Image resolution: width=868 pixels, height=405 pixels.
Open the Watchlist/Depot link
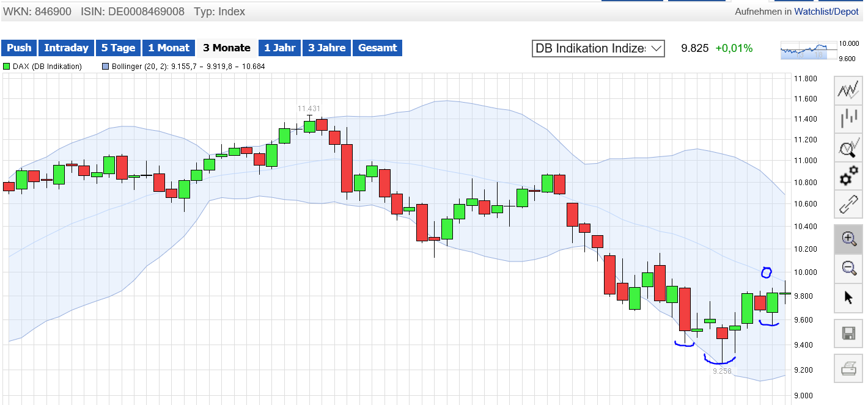[826, 12]
